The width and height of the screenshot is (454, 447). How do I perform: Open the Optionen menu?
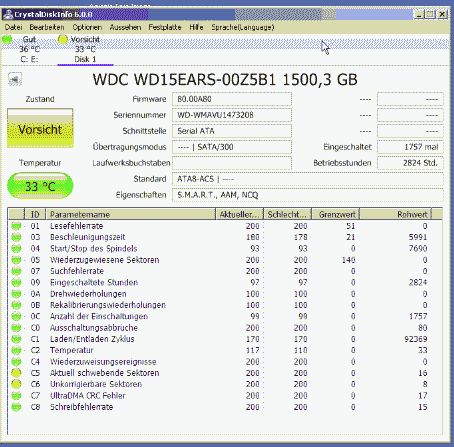coord(87,27)
